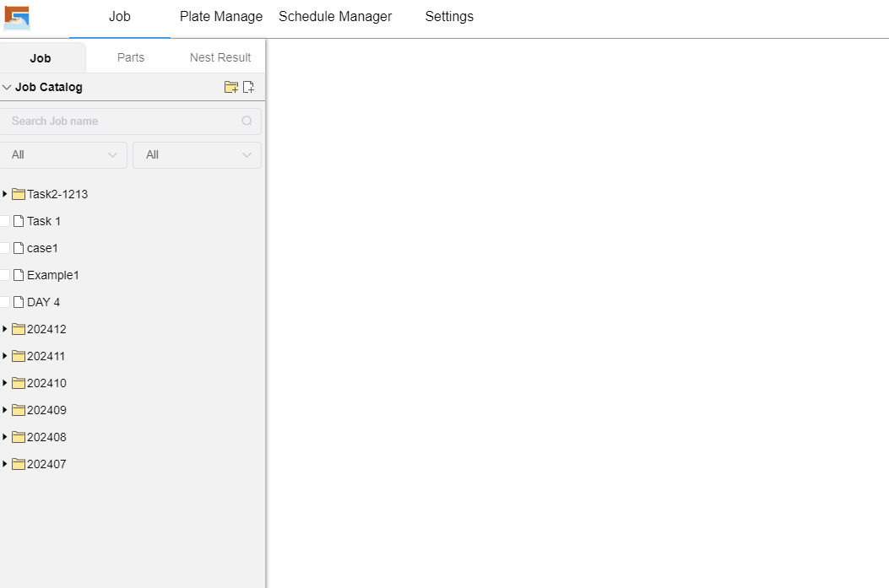Switch to the Parts tab

pos(131,57)
